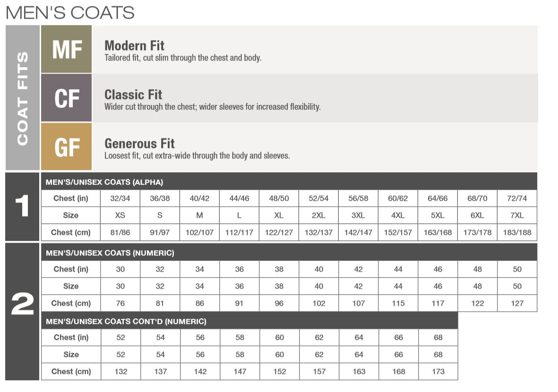Select the Classic Fit heading

coord(133,94)
